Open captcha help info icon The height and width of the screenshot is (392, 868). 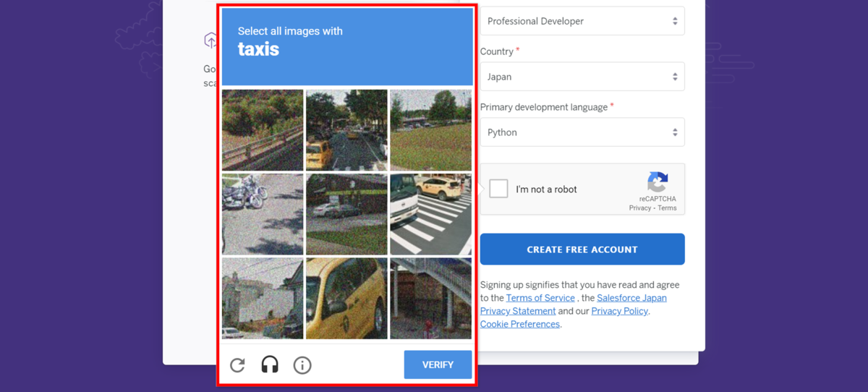tap(302, 365)
